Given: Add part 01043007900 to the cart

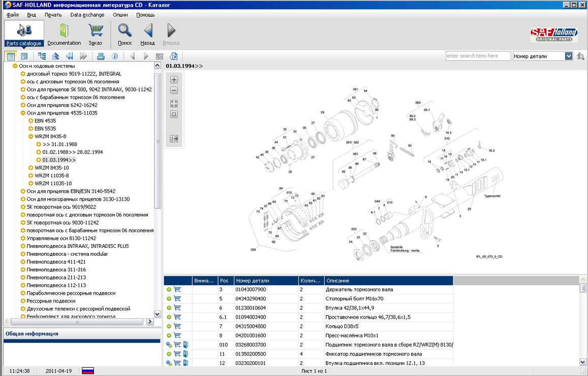Looking at the screenshot, I should (177, 290).
